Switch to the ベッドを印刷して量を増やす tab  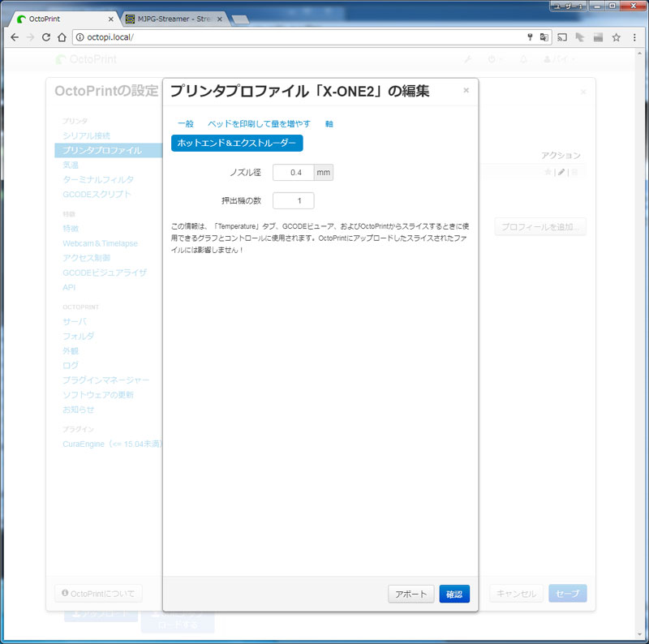[259, 124]
